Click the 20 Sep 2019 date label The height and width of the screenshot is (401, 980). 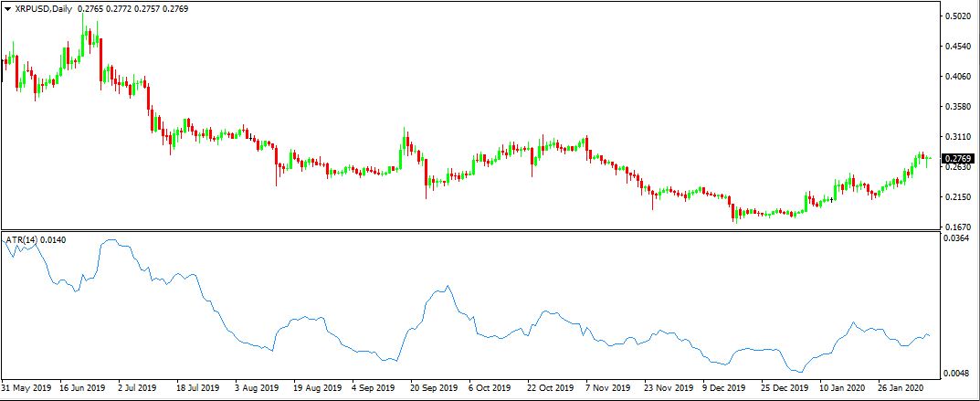[x=433, y=387]
